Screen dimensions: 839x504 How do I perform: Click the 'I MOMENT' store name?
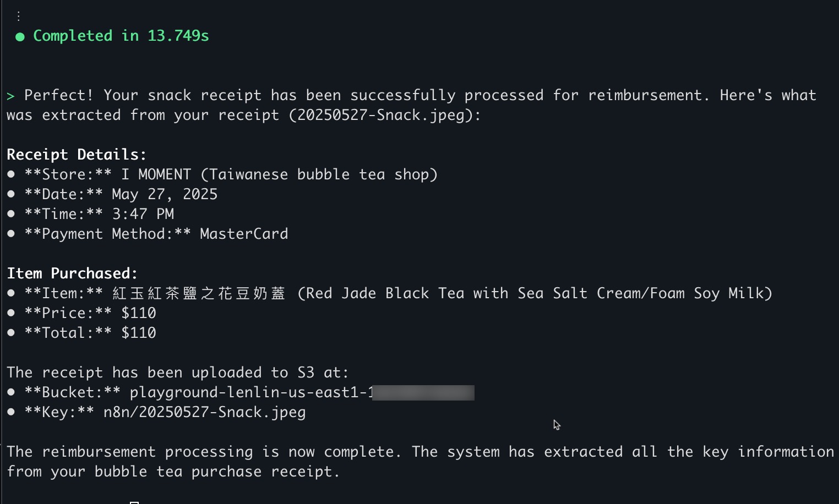tap(156, 174)
